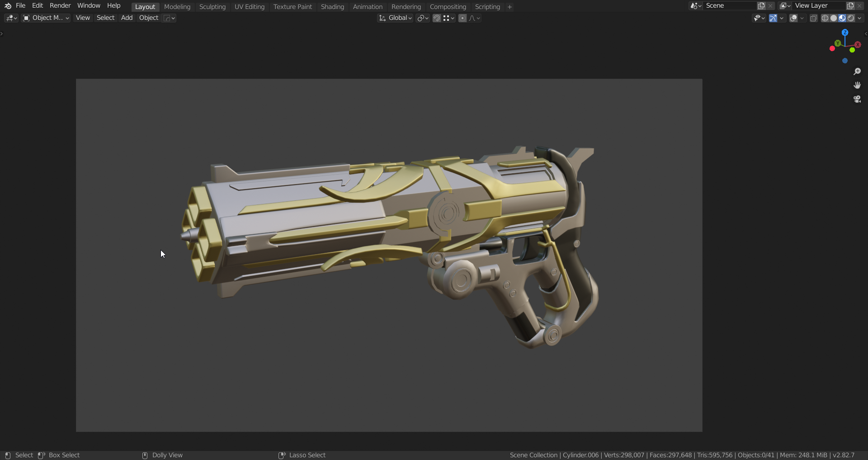
Task: Click the Z axis on navigation gizmo
Action: (844, 33)
